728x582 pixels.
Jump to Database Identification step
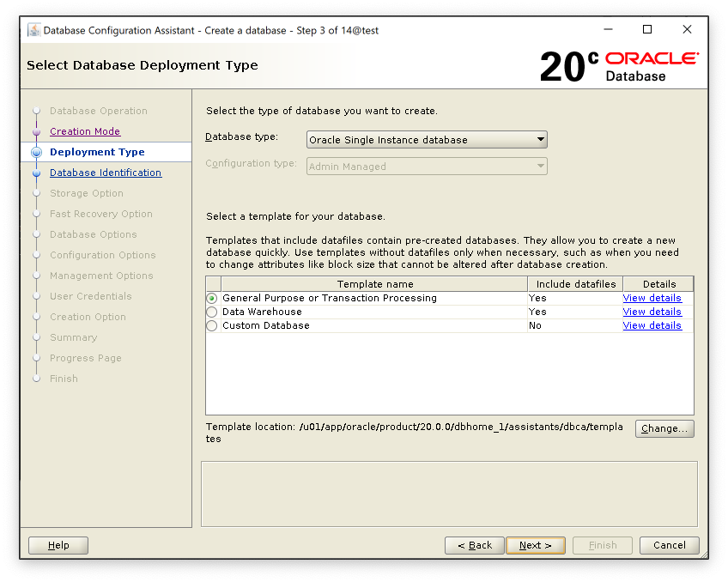pyautogui.click(x=106, y=173)
